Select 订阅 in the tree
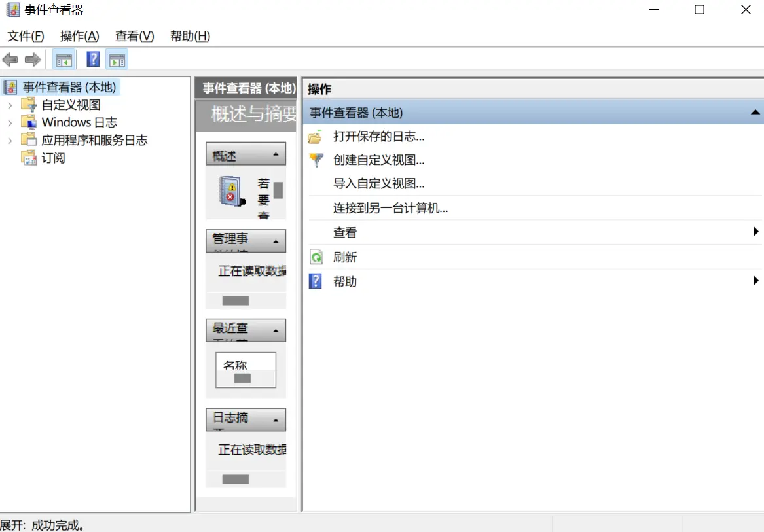 [x=53, y=158]
